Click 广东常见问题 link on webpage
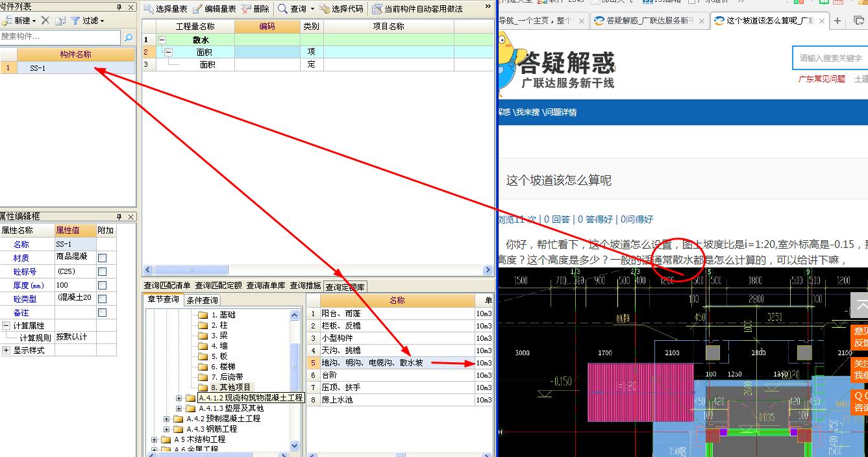Screen dimensions: 868x457 coord(821,79)
